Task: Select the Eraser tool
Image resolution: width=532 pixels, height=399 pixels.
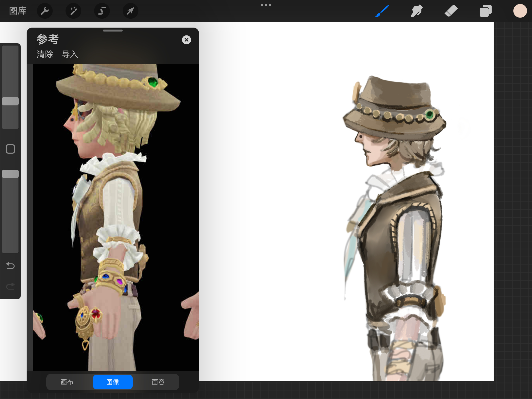Action: click(x=451, y=11)
